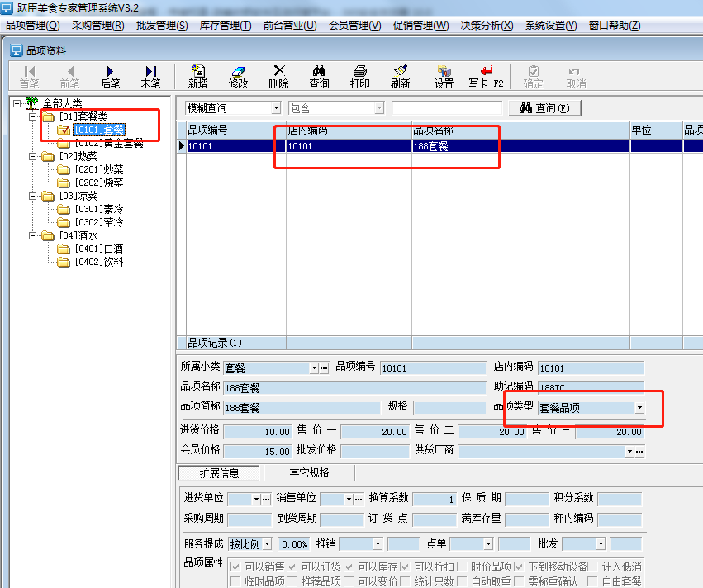Switch to the 其它规格 tab
Screen dimensions: 703x588
pos(308,473)
